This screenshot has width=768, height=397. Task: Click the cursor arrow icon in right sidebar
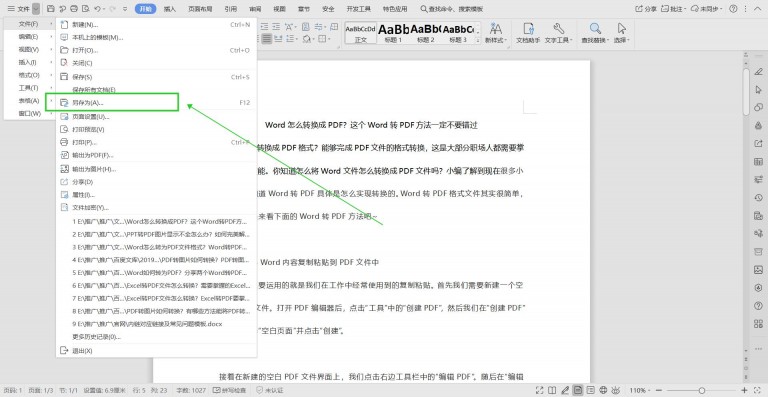click(758, 90)
